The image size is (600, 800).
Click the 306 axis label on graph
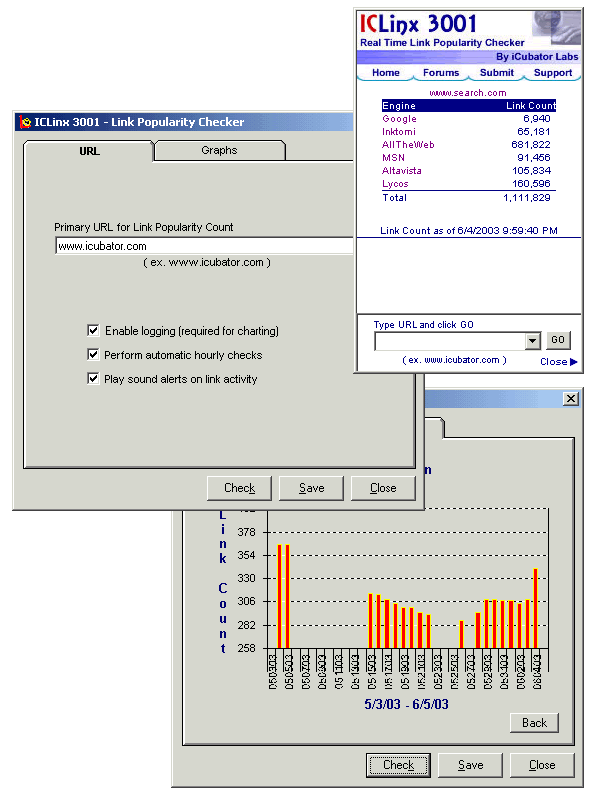(246, 601)
